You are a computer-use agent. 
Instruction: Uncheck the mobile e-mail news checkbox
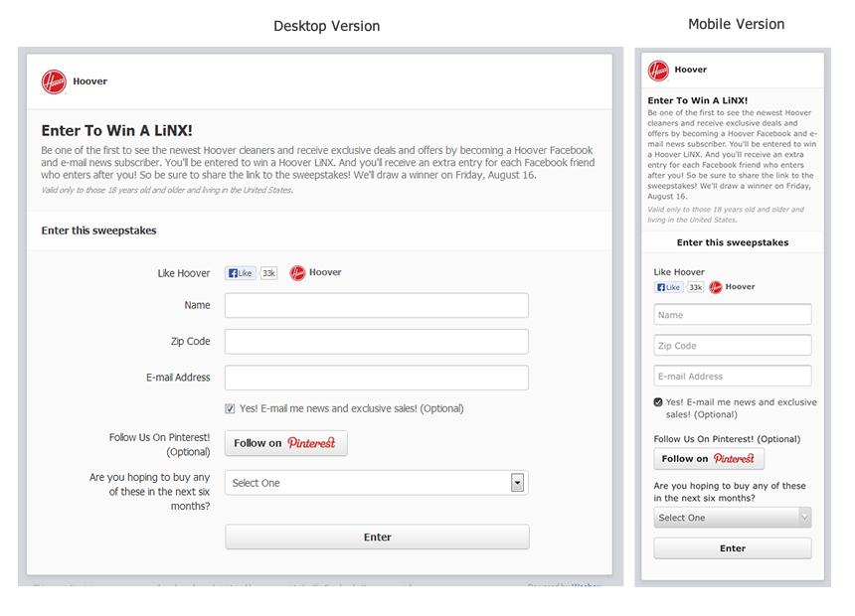point(658,402)
